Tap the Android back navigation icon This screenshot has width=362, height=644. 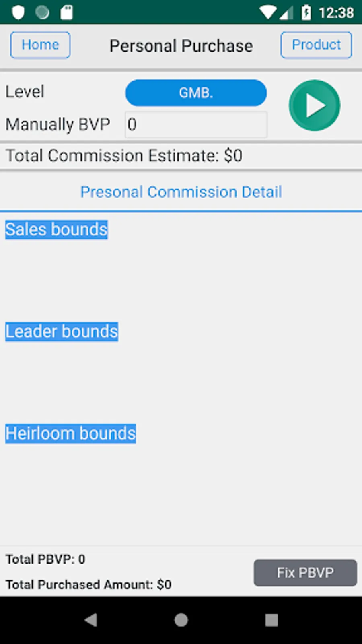(x=91, y=620)
